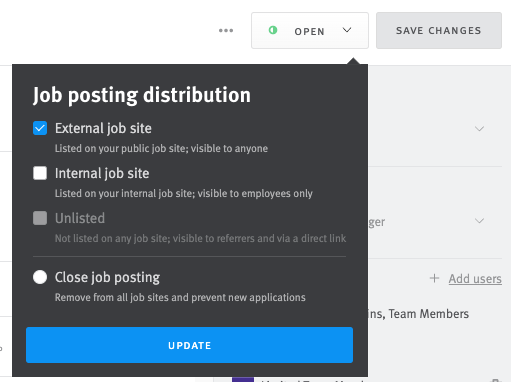Click the 'Job posting distribution' heading
511x382 pixels.
142,95
